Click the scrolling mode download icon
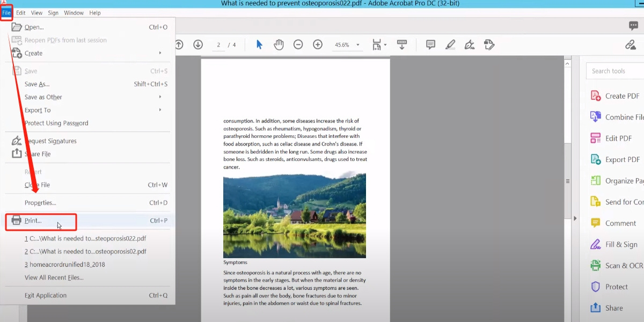This screenshot has width=644, height=322. 402,45
